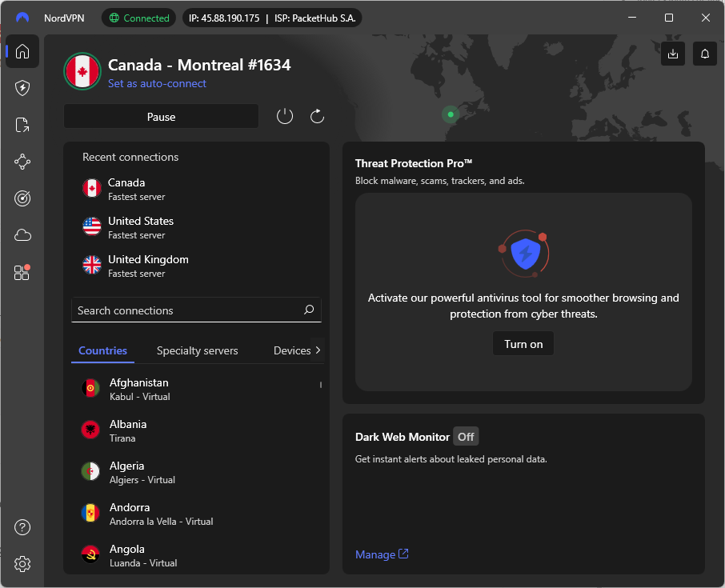Click the IP and ISP info pill
725x588 pixels.
272,18
